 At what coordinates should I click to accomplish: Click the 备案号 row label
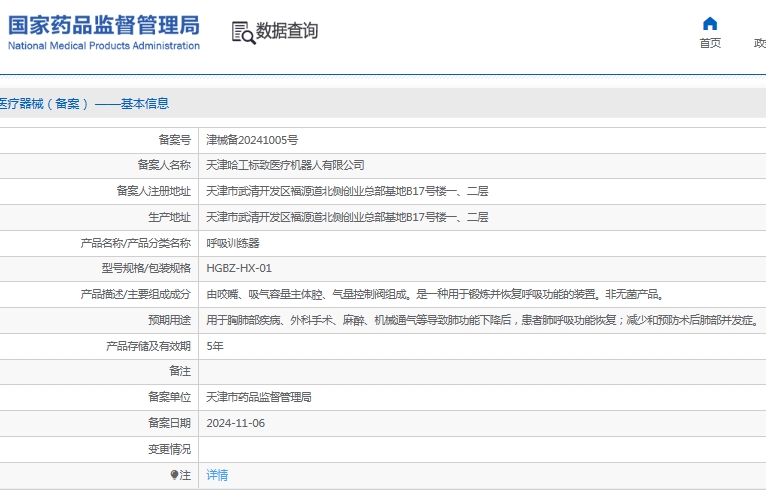pyautogui.click(x=174, y=140)
